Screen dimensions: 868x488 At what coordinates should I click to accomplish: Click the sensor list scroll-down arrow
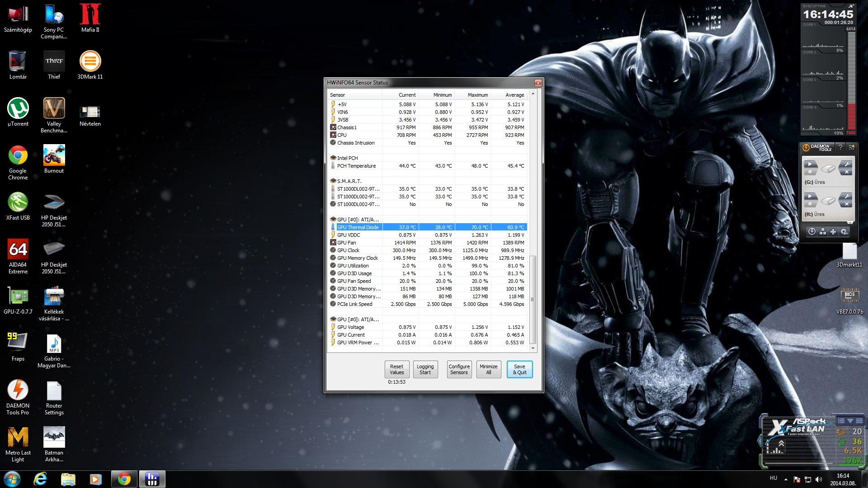tap(533, 348)
